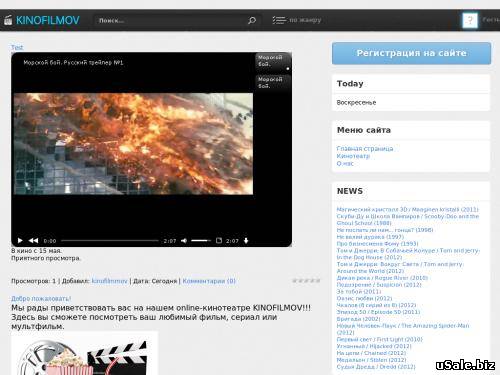The width and height of the screenshot is (500, 375).
Task: Rate the video using the stars
Action: [x=306, y=281]
